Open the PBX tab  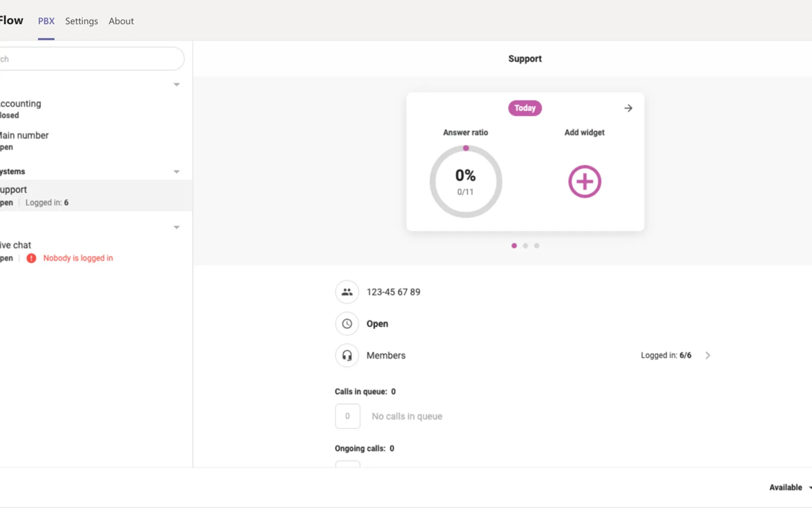pyautogui.click(x=46, y=21)
